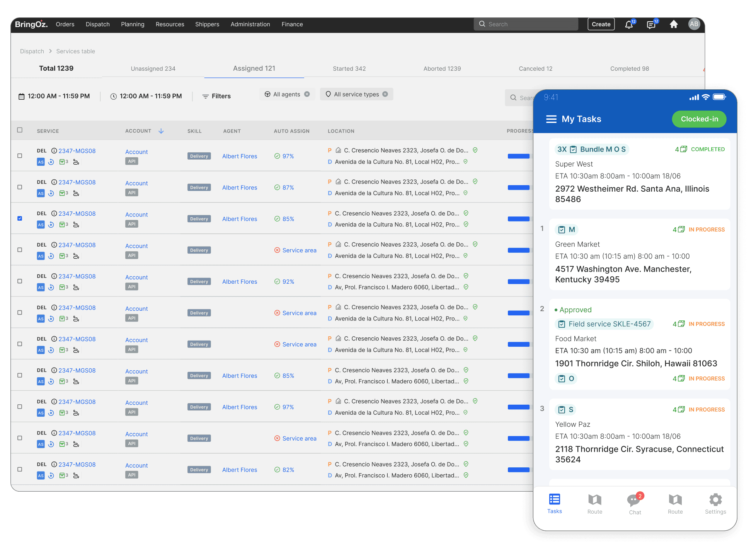Viewport: 756px width, 545px height.
Task: Click search magnifier in top search bar
Action: click(x=482, y=24)
